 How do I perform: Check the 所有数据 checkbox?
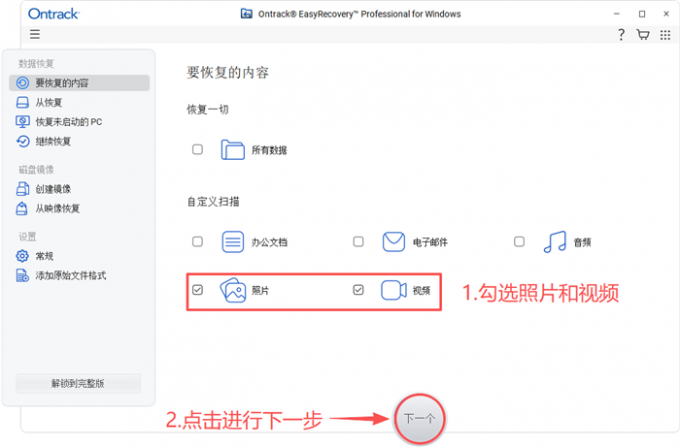[x=197, y=150]
